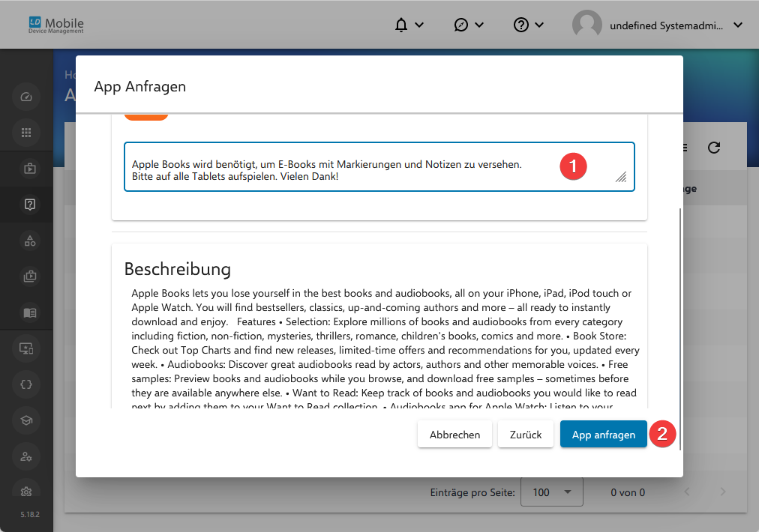The width and height of the screenshot is (759, 532).
Task: Open the shapes categories icon in sidebar
Action: 29,241
